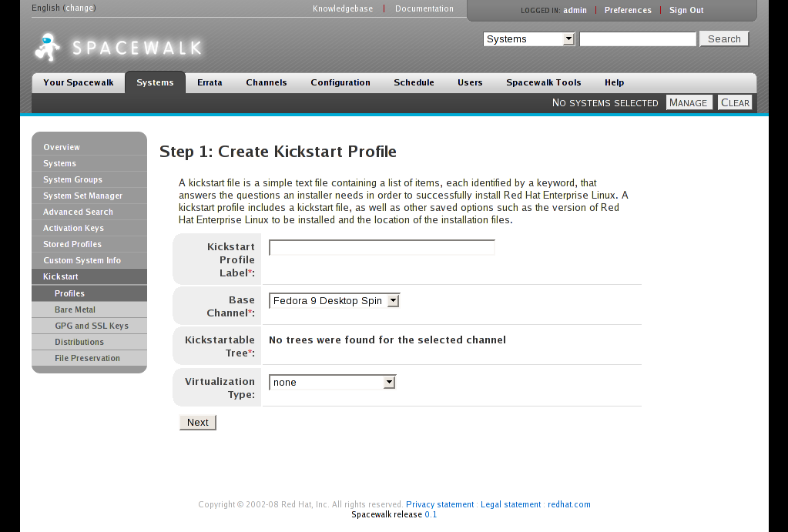Open the Legal statement link

(x=511, y=504)
